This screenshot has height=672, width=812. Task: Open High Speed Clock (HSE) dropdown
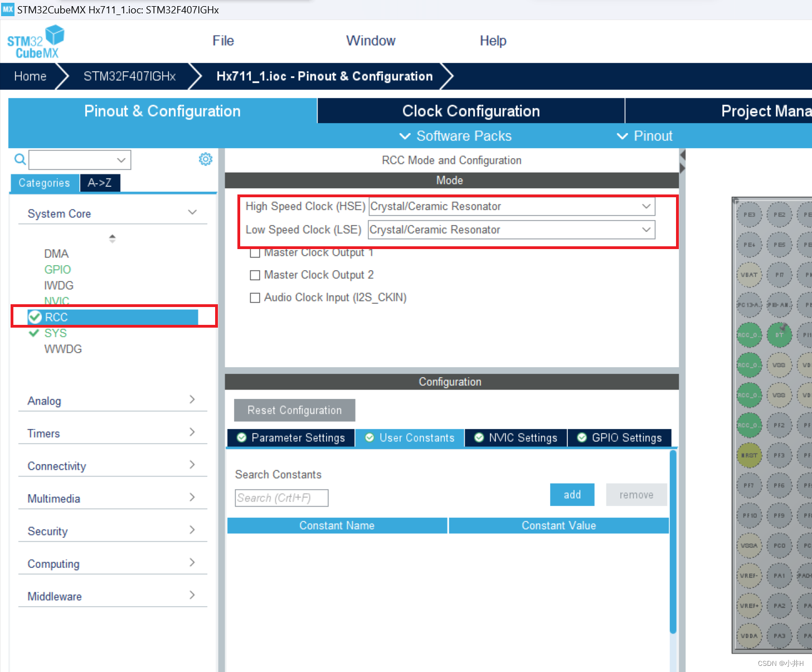512,206
